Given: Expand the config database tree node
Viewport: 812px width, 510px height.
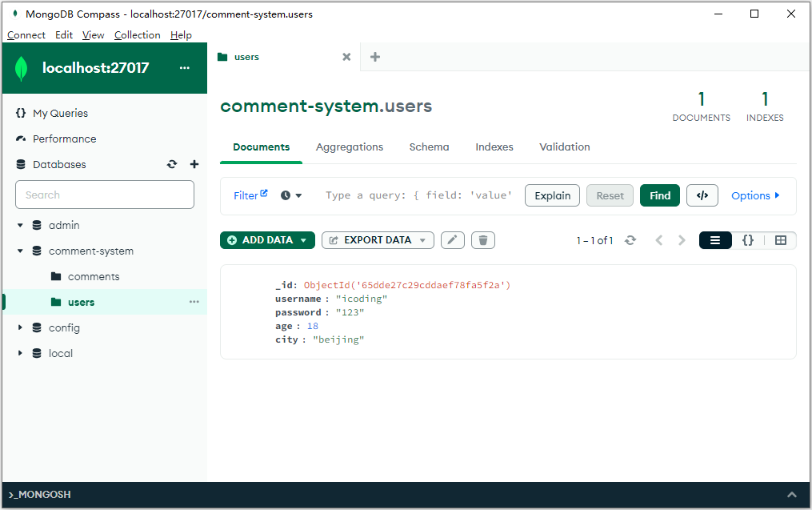Looking at the screenshot, I should pyautogui.click(x=20, y=327).
